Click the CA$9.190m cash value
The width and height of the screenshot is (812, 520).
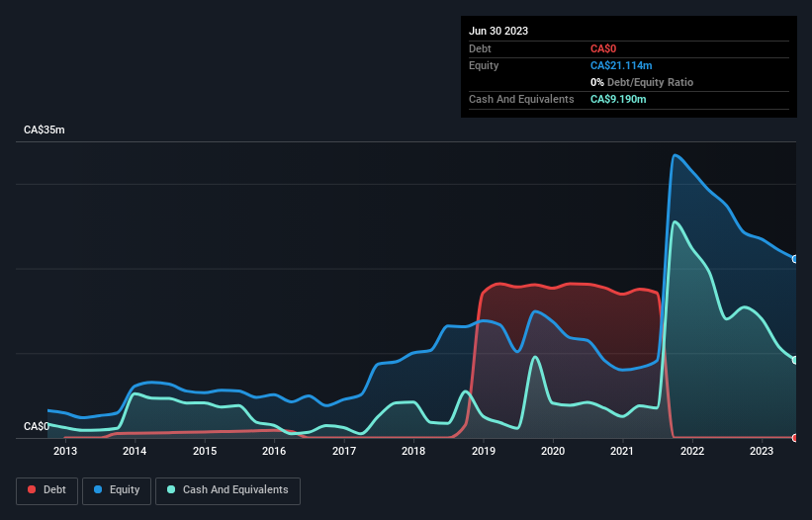[618, 99]
